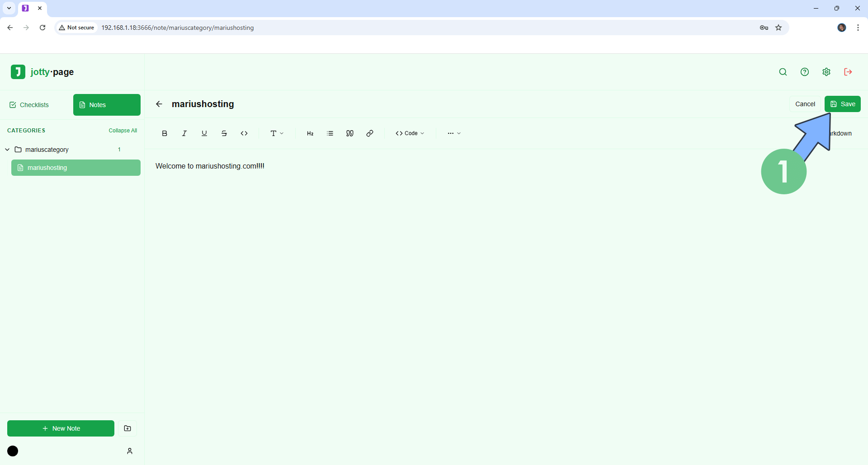Save the mariushosting note
This screenshot has width=868, height=465.
[842, 104]
